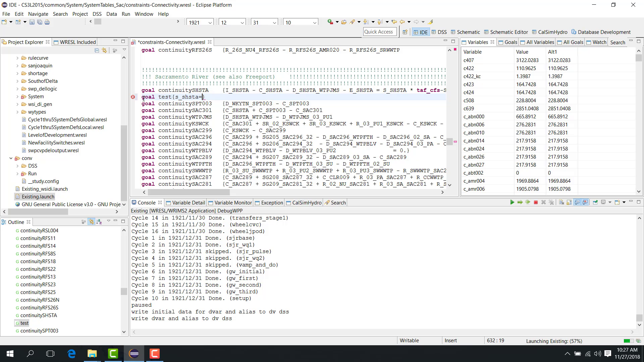Screen dimensions: 644x362
Task: Click the green Resume play button in Console
Action: (x=512, y=202)
